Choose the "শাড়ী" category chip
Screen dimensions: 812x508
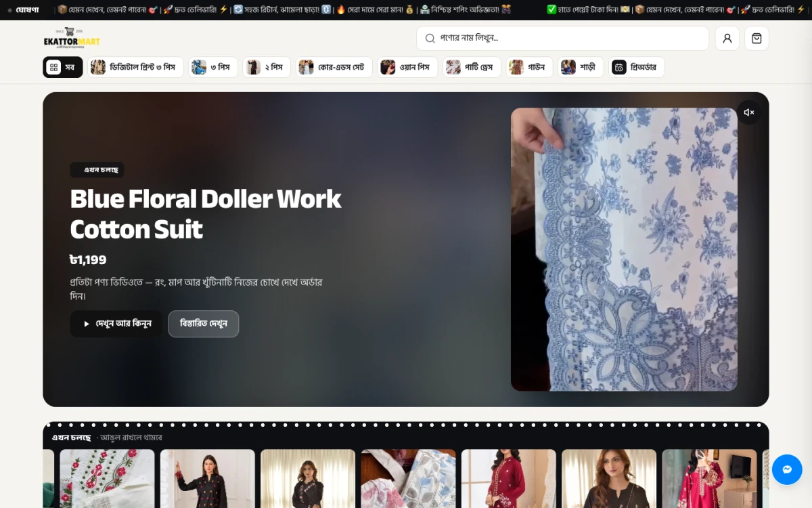click(581, 67)
